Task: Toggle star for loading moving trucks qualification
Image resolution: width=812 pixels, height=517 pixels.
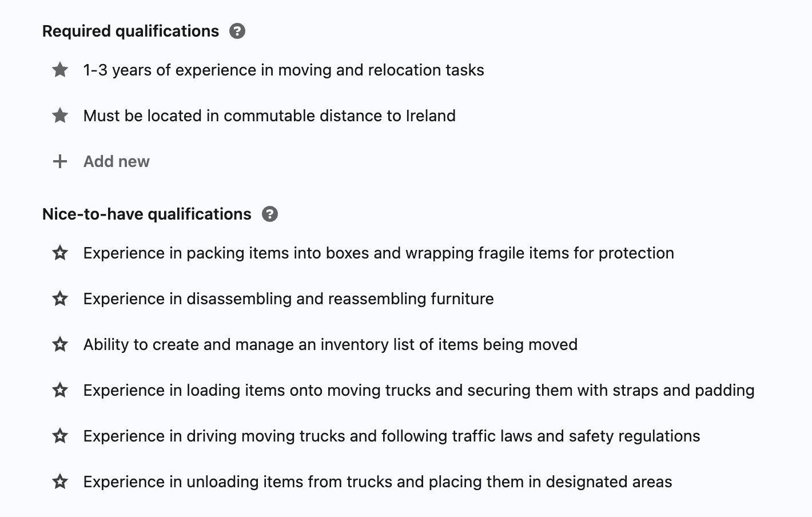Action: (60, 390)
